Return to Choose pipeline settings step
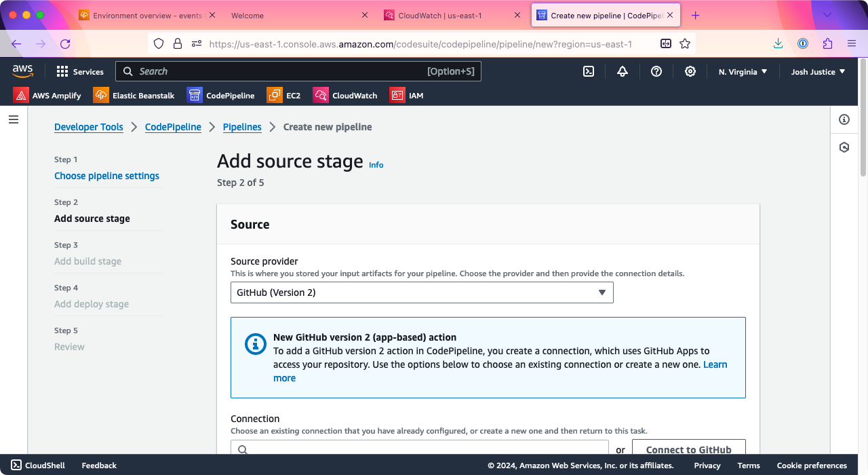This screenshot has width=868, height=475. point(106,176)
